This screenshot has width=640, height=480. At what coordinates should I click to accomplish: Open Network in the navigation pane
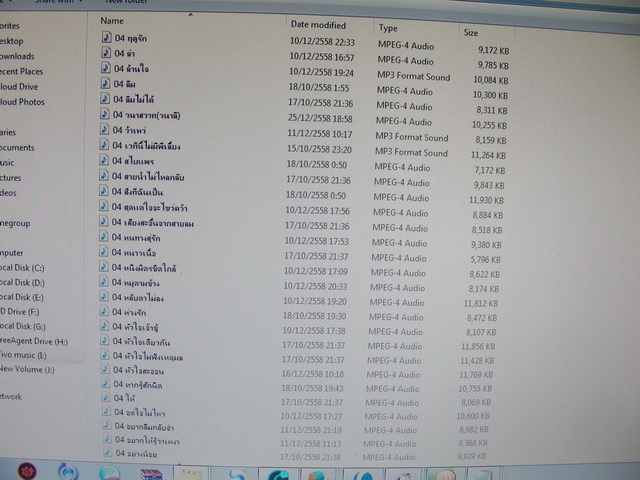(x=11, y=396)
